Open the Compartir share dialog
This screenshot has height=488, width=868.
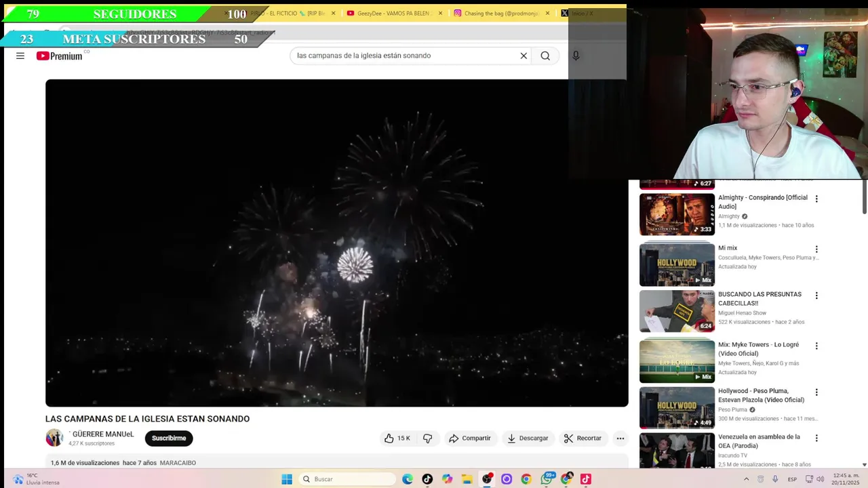pyautogui.click(x=470, y=439)
